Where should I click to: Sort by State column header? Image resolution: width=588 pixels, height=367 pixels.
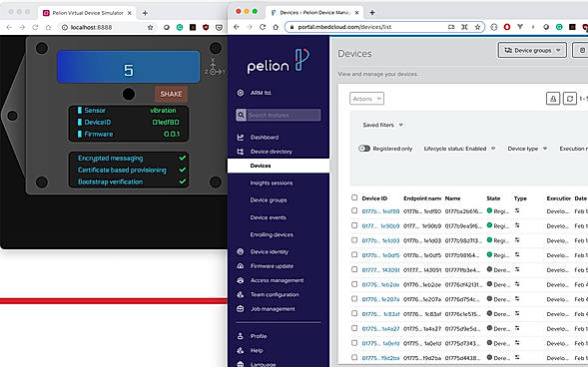tap(493, 198)
